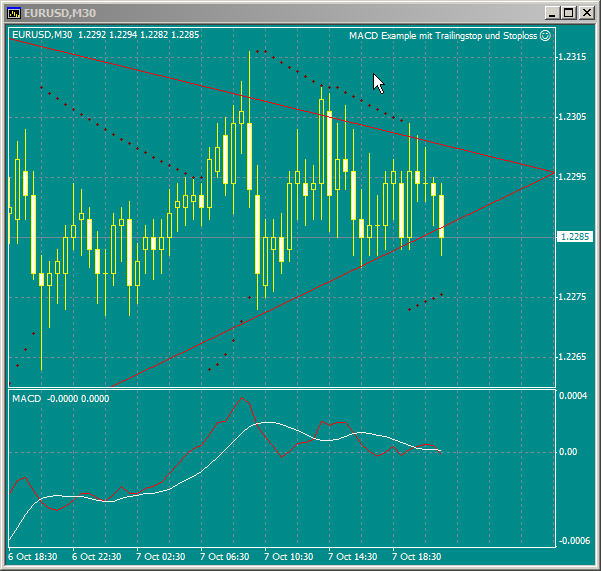Click the MACD 0.0004 scale value
Screen dimensions: 601x571
(x=574, y=397)
